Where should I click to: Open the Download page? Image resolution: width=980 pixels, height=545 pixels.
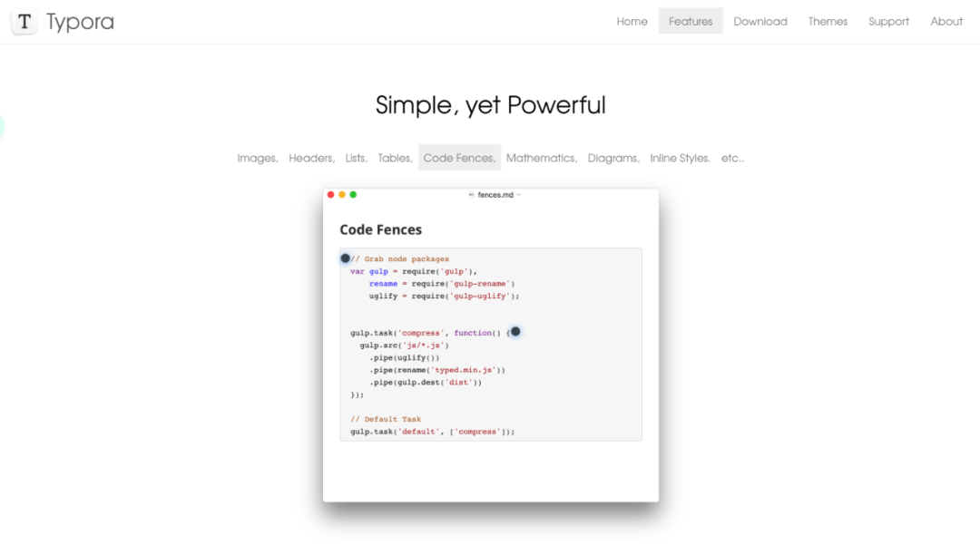tap(760, 21)
